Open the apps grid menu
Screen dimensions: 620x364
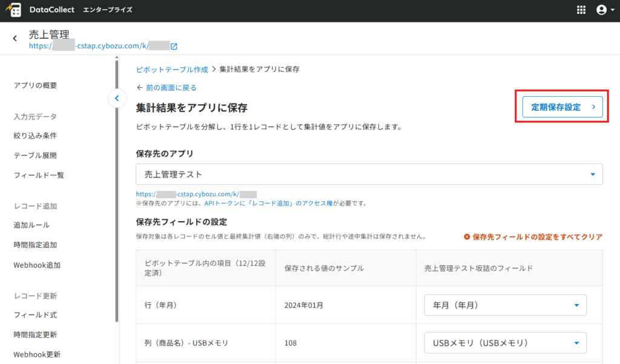pos(581,10)
